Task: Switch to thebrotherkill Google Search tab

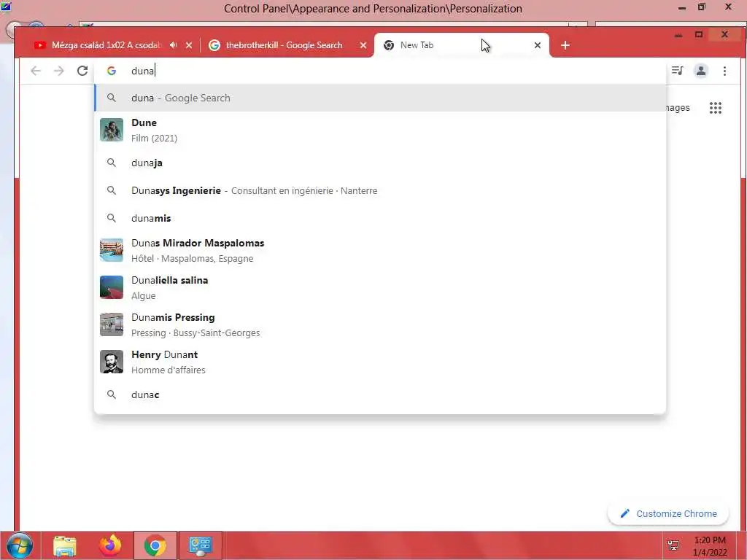Action: click(x=284, y=45)
